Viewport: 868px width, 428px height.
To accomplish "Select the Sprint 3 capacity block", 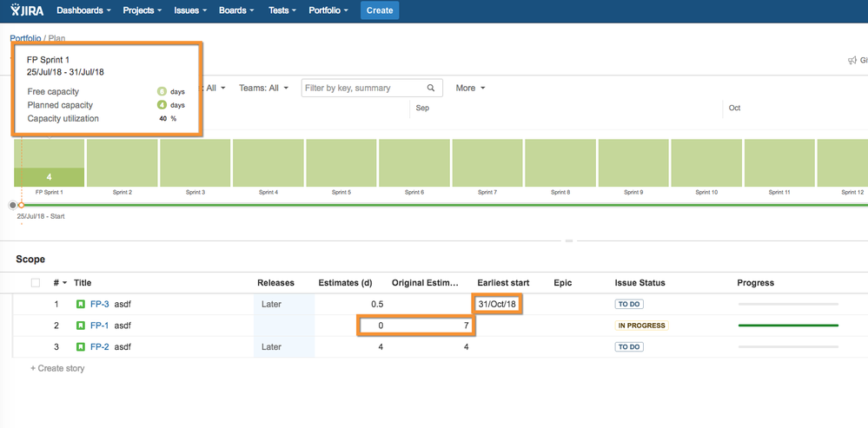I will click(195, 162).
